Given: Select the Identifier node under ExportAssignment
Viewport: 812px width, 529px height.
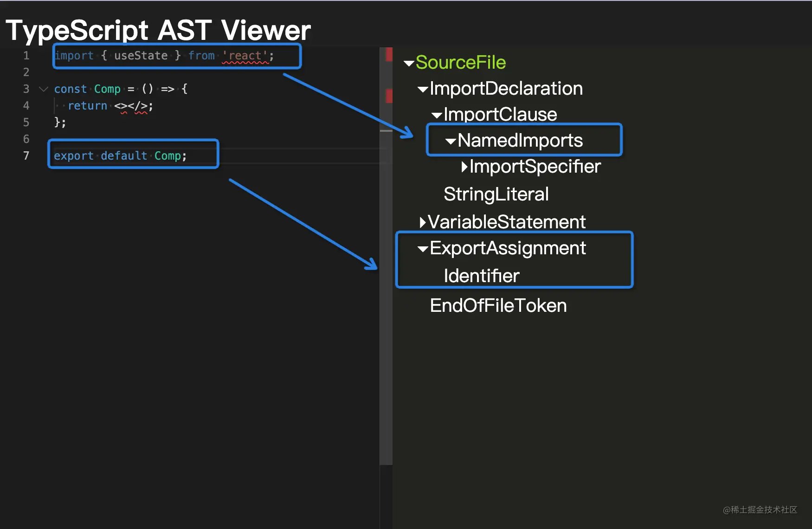Looking at the screenshot, I should (481, 276).
